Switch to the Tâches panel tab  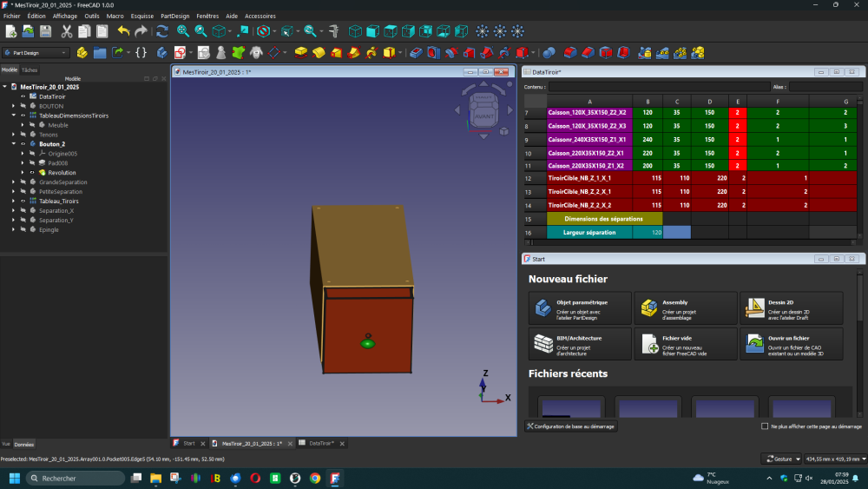30,69
